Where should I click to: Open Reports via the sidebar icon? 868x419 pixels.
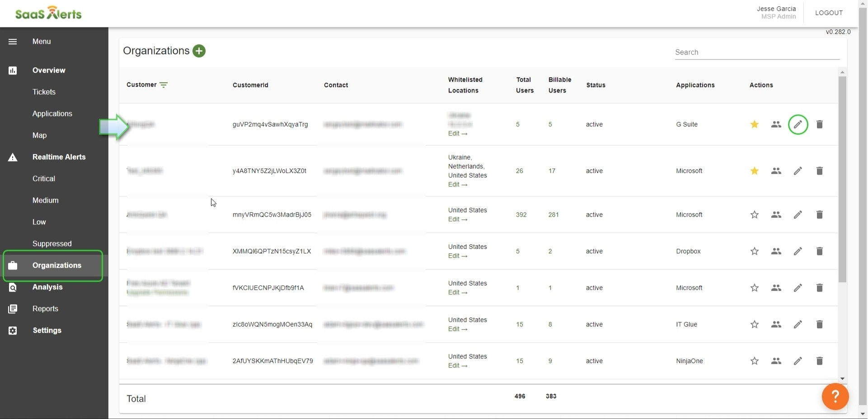click(x=13, y=309)
